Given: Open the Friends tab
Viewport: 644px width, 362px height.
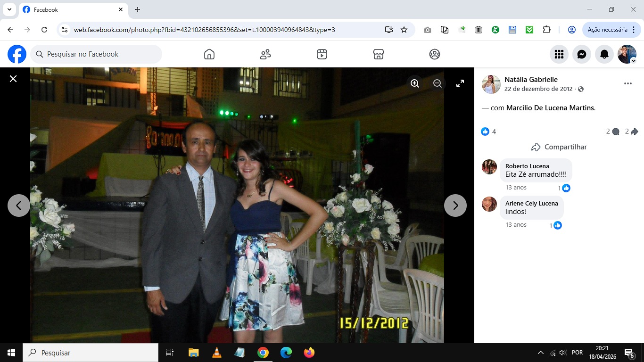Looking at the screenshot, I should [265, 54].
